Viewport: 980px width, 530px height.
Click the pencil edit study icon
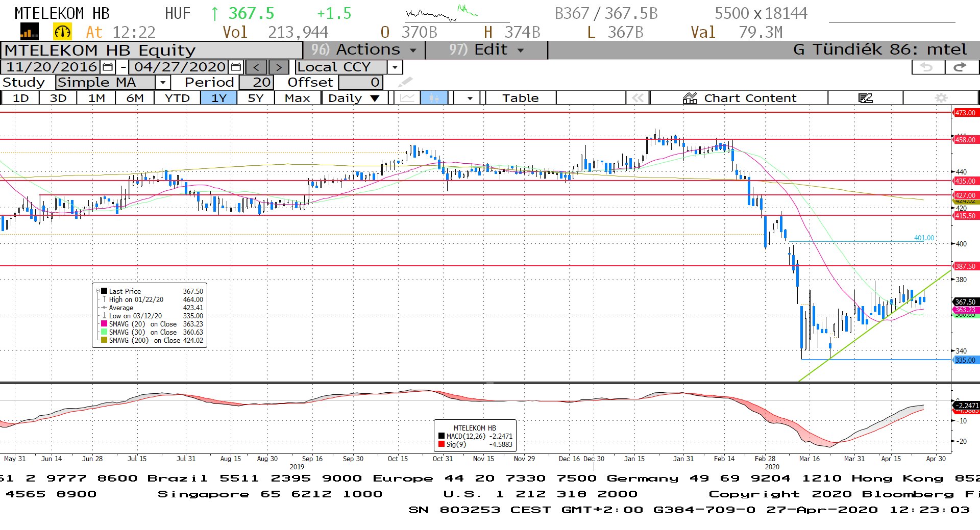(x=405, y=82)
